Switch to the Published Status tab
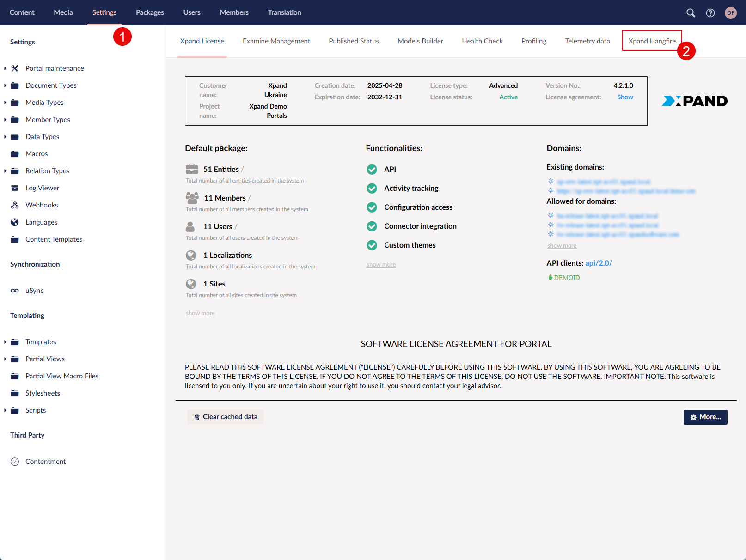Image resolution: width=746 pixels, height=560 pixels. tap(354, 41)
